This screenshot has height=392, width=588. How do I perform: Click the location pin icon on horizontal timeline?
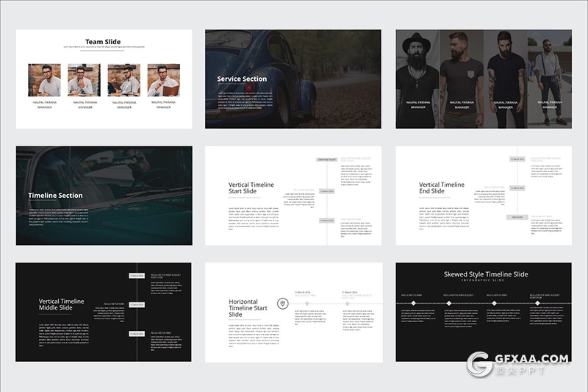(282, 303)
